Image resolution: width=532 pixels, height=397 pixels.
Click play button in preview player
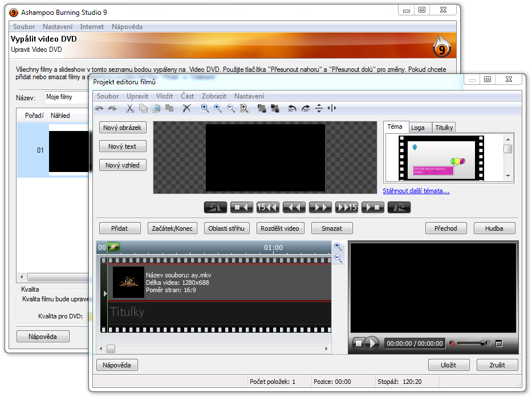click(372, 343)
